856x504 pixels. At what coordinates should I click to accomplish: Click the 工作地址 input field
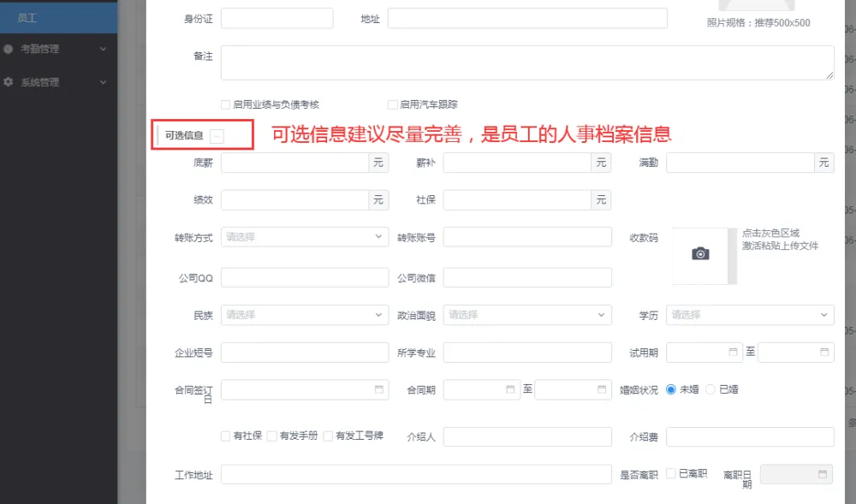coord(416,475)
